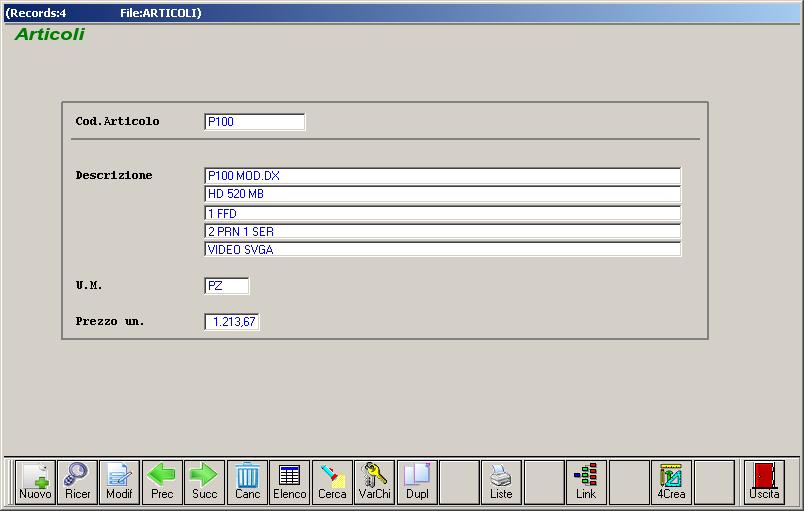Exit via the Uscita door icon

point(764,481)
